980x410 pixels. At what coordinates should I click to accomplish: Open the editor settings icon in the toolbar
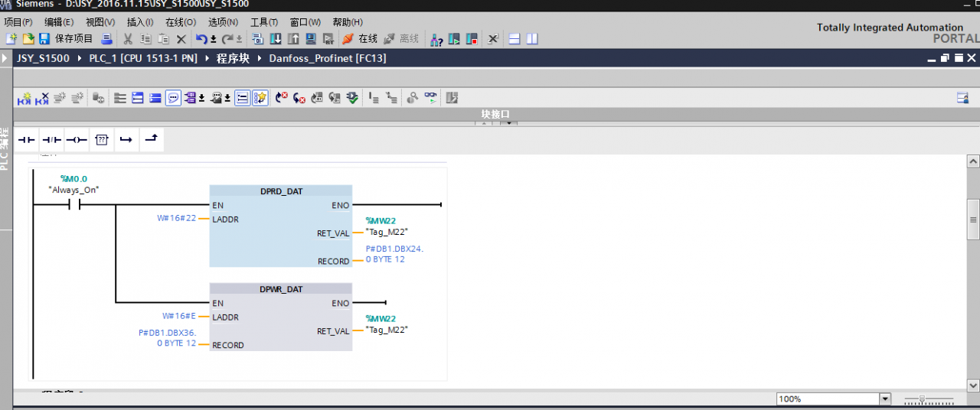(x=963, y=98)
